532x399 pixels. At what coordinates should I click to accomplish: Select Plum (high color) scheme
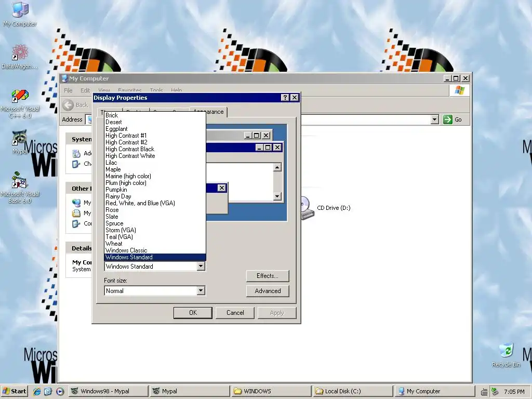click(x=155, y=183)
